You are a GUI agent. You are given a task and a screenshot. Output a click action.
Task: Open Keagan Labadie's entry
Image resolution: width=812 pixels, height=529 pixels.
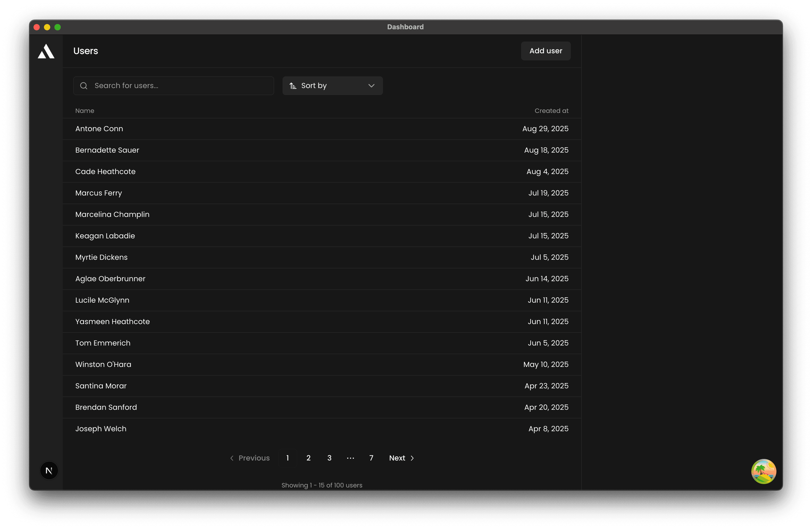[322, 236]
